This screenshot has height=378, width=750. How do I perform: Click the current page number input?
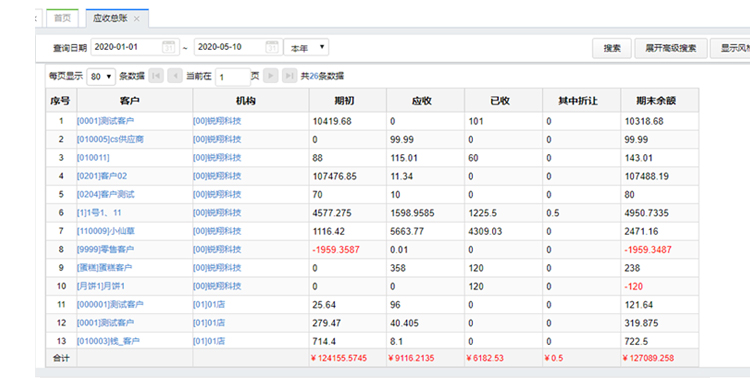tap(232, 77)
